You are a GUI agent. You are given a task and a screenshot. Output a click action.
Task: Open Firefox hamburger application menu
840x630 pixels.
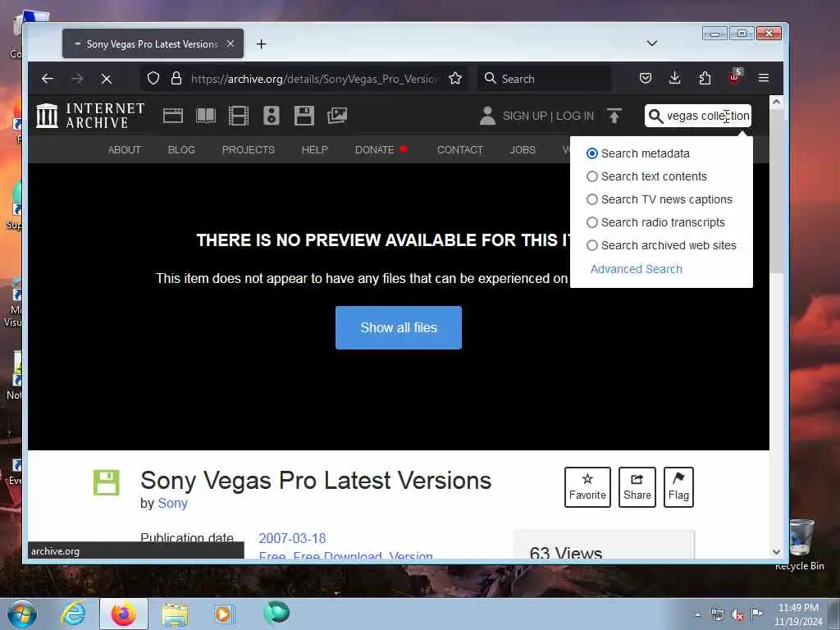click(x=764, y=79)
